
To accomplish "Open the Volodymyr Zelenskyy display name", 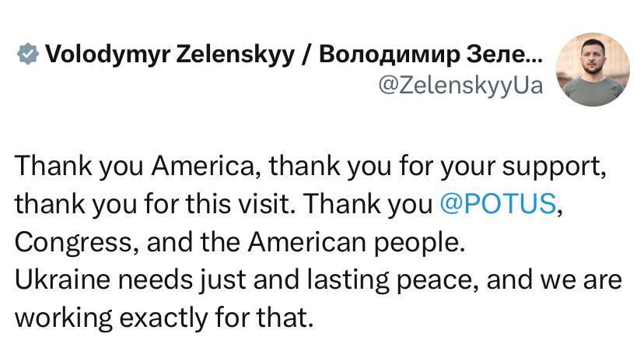I will pos(170,54).
